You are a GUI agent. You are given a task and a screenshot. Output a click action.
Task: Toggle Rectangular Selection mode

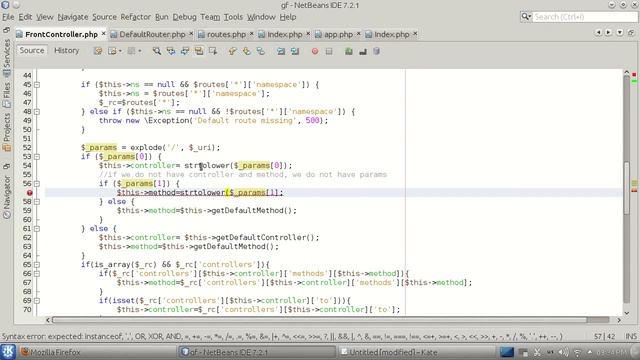tap(213, 51)
